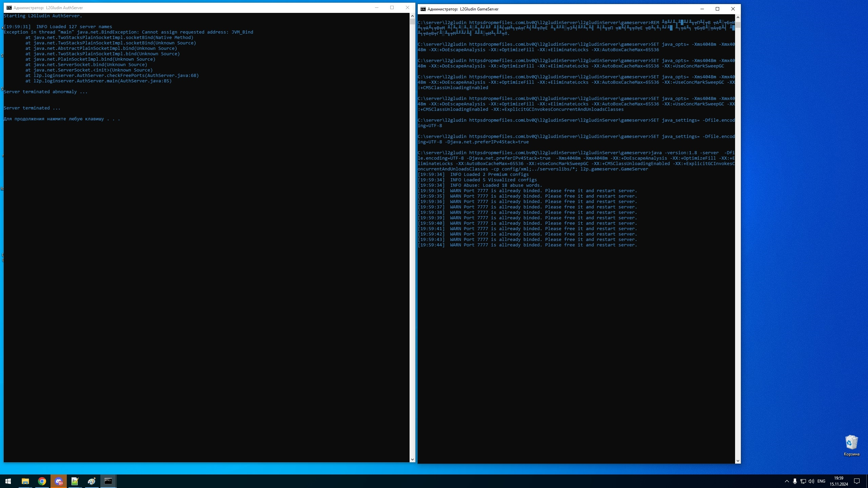Switch to the command prompt taskbar icon

pos(108,481)
